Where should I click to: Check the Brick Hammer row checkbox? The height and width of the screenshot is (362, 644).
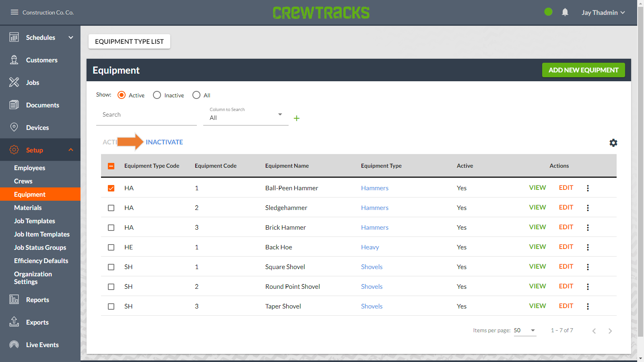click(x=111, y=228)
